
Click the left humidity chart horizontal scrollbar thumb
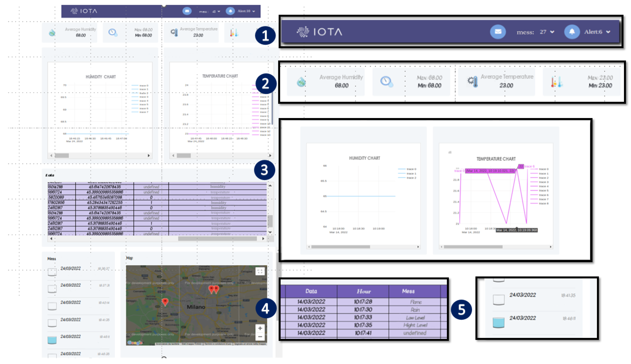click(62, 156)
